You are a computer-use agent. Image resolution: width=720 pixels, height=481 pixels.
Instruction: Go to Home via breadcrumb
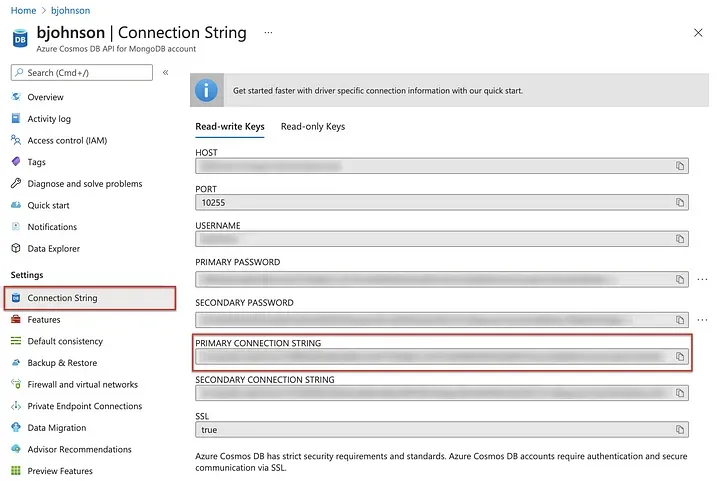[x=23, y=10]
